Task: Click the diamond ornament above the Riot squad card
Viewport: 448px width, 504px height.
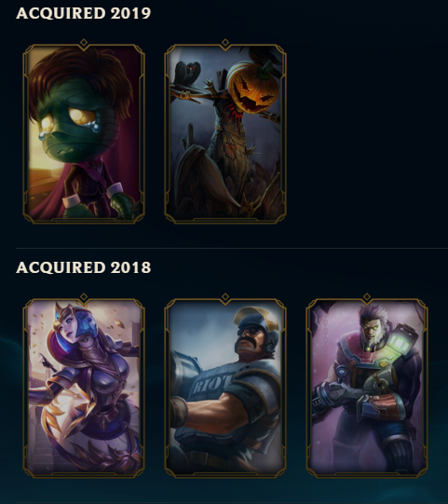Action: coord(225,296)
